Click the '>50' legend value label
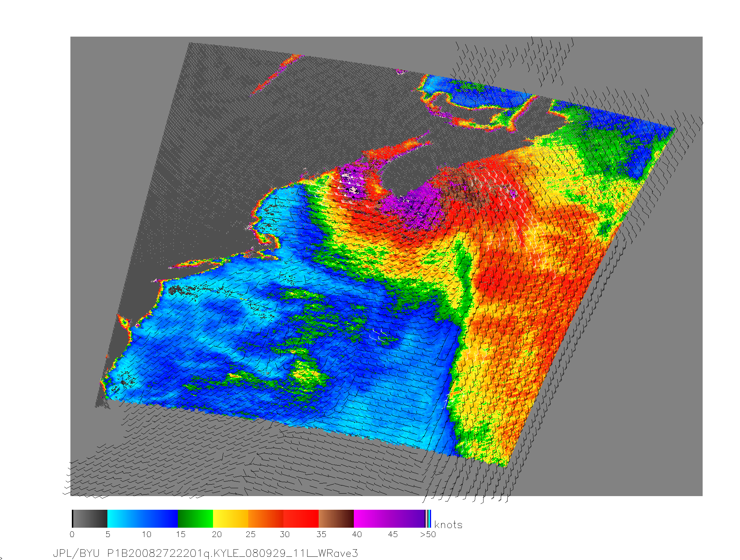740x560 pixels. click(428, 534)
